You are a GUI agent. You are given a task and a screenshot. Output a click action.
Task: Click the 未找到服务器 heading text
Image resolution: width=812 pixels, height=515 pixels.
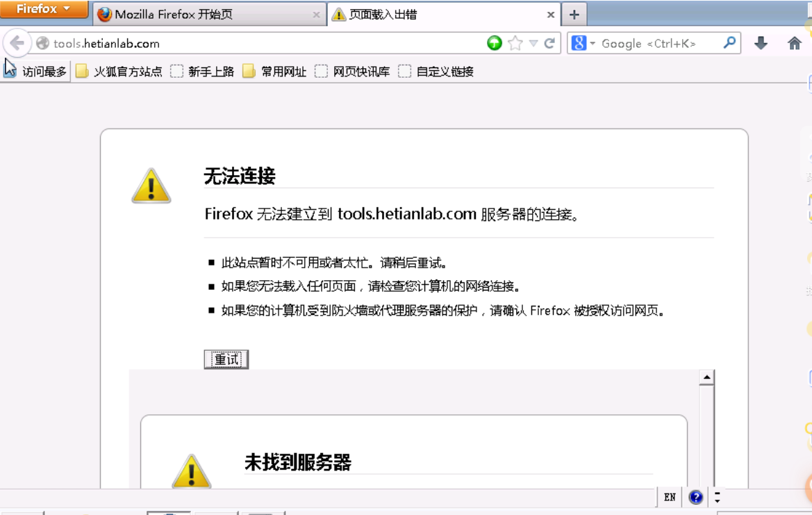point(298,462)
